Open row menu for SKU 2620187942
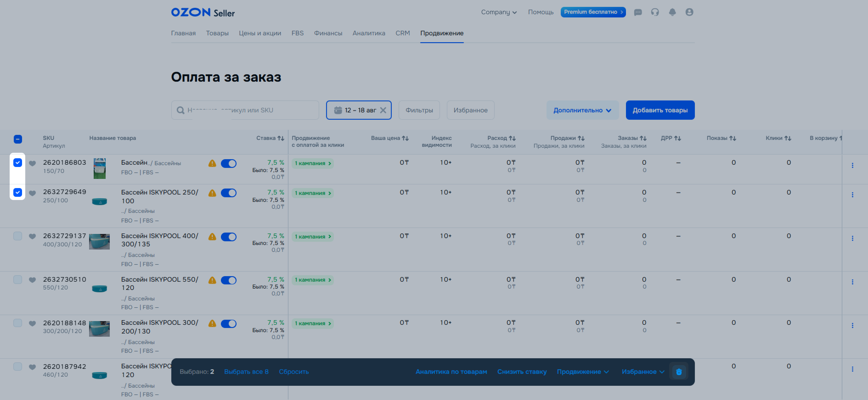The height and width of the screenshot is (400, 868). 852,369
